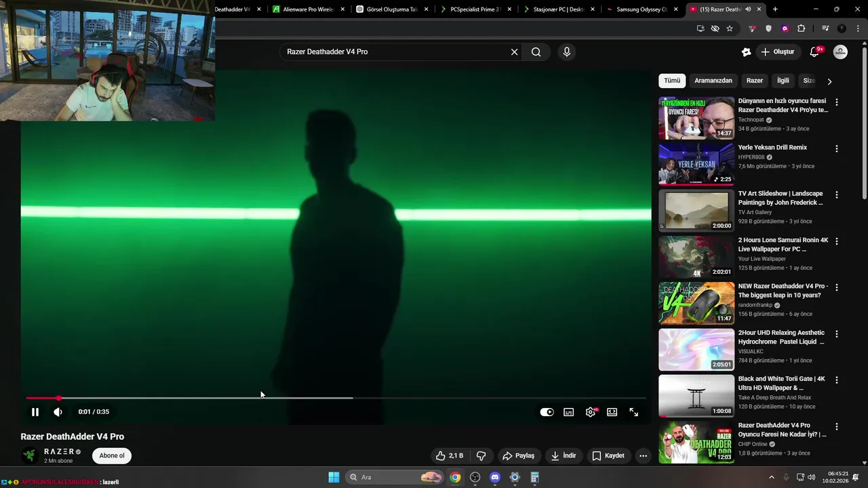Image resolution: width=868 pixels, height=488 pixels.
Task: Open the install app icon in address bar
Action: pyautogui.click(x=701, y=28)
